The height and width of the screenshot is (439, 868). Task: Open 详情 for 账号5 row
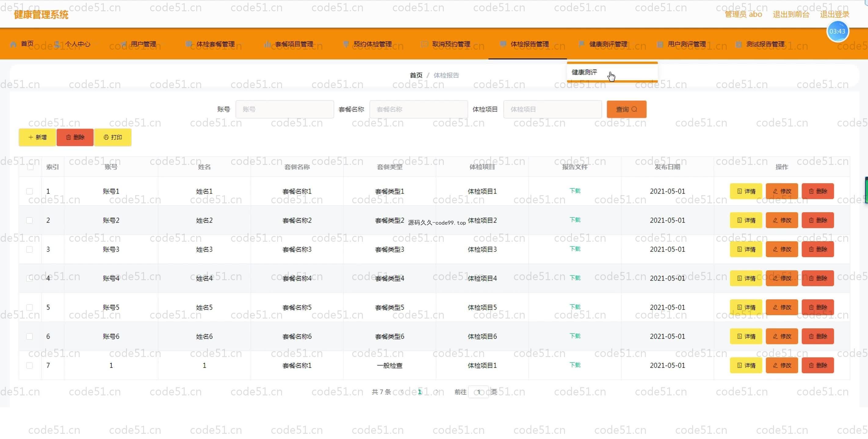746,307
